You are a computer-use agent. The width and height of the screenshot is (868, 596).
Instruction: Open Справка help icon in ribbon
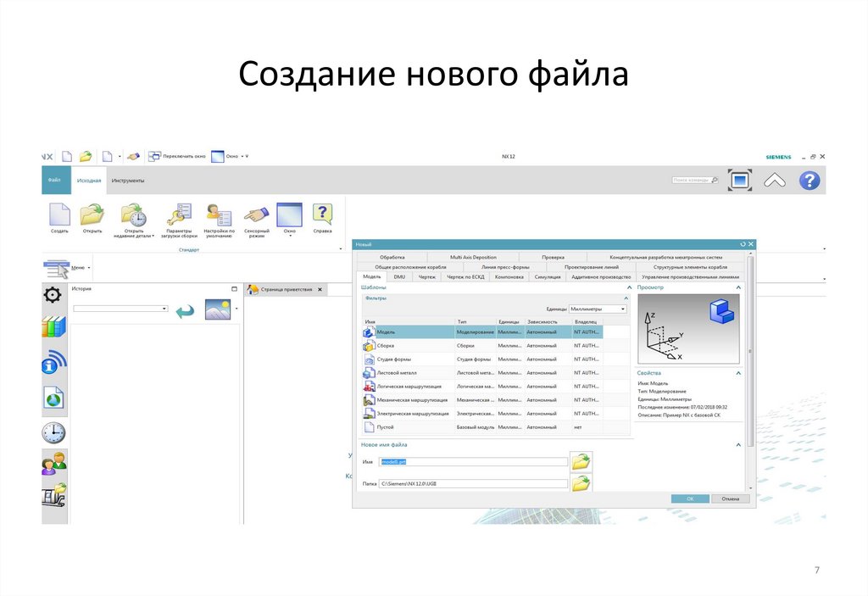322,214
